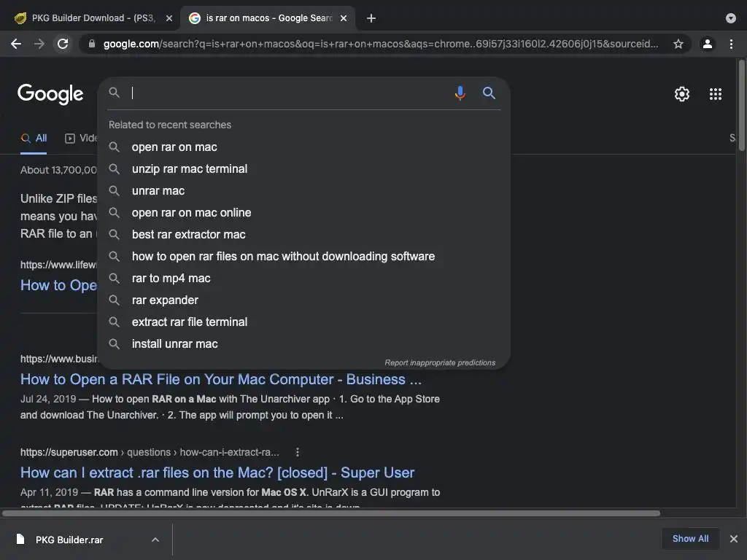Image resolution: width=747 pixels, height=560 pixels.
Task: Open a new tab with the plus button
Action: coord(371,18)
